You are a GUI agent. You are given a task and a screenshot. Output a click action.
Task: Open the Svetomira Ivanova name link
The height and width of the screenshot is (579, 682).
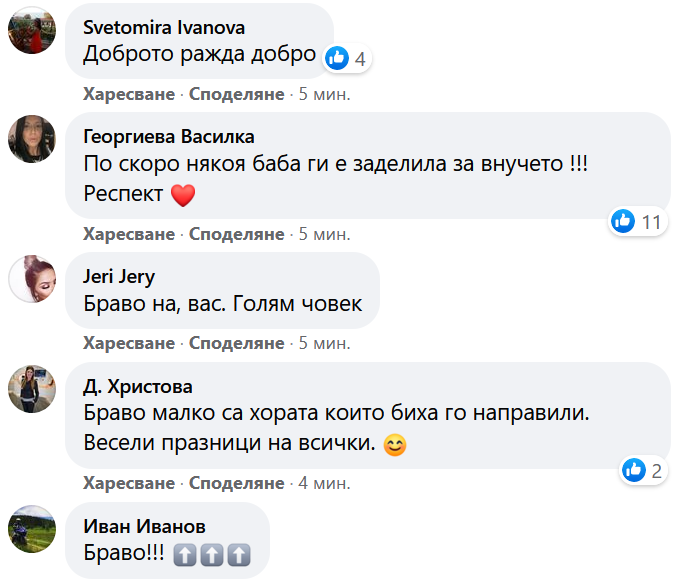click(164, 28)
